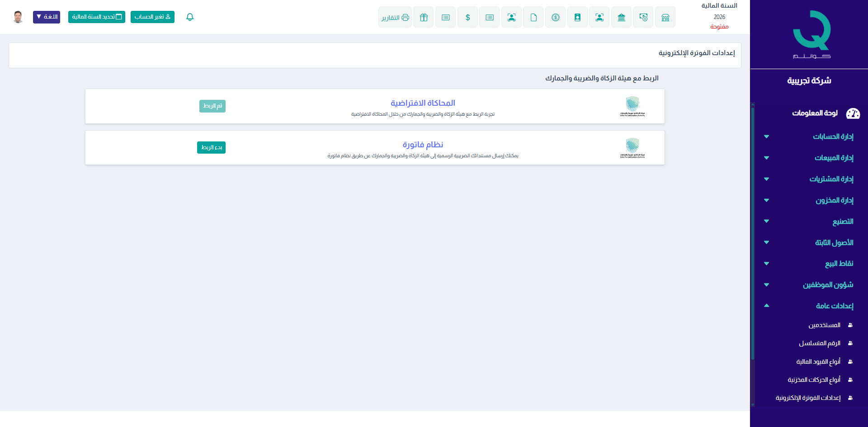The image size is (868, 427).
Task: Select the plain dollar sign icon
Action: [467, 18]
